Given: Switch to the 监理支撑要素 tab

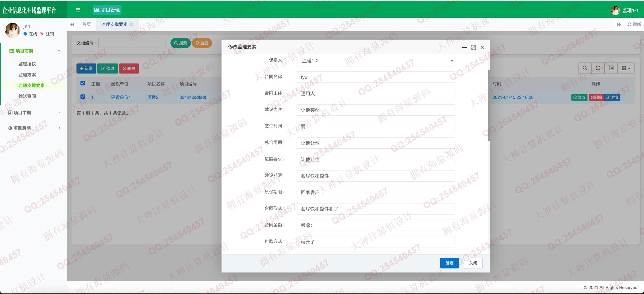Looking at the screenshot, I should tap(114, 24).
